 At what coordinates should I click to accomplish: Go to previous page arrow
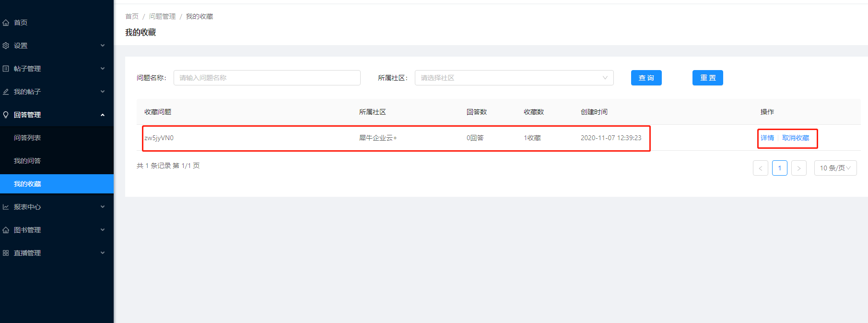[761, 168]
